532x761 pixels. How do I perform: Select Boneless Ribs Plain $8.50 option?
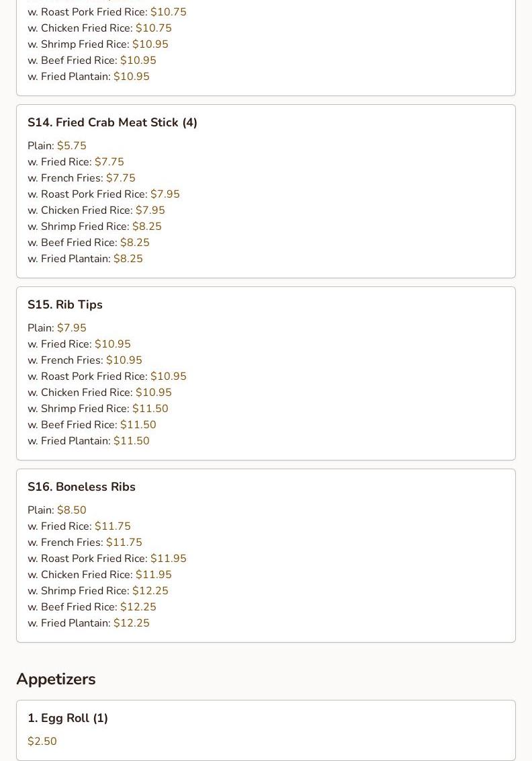(x=57, y=510)
